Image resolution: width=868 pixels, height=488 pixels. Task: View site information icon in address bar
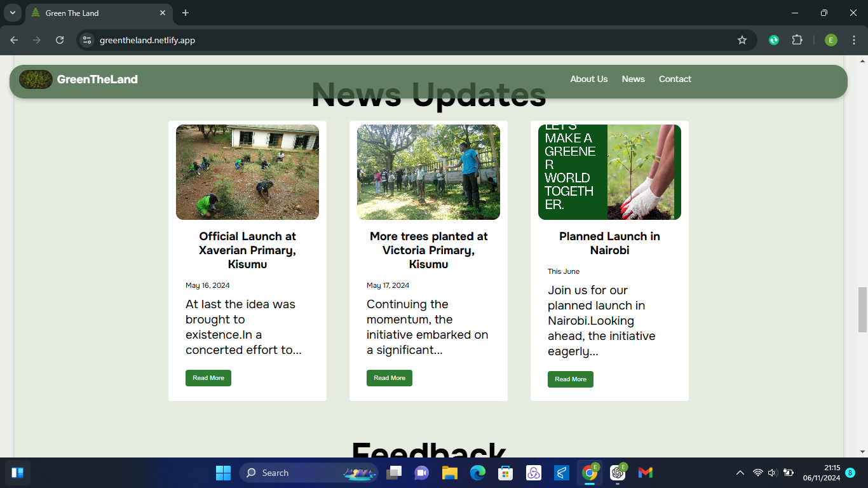click(x=88, y=40)
